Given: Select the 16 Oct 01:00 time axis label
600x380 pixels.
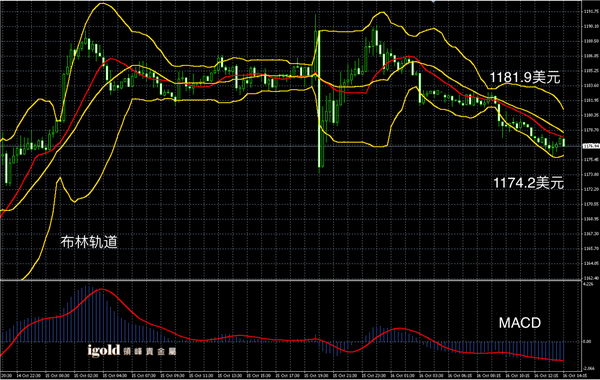Looking at the screenshot, I should [x=399, y=376].
